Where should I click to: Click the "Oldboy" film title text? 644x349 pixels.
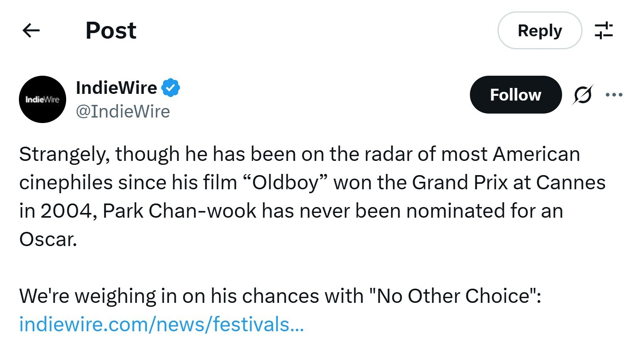point(285,183)
